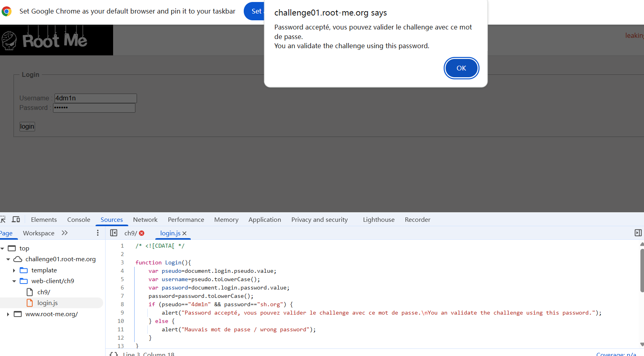644x356 pixels.
Task: Click "Mauvais mot de passe" alert line
Action: tap(239, 329)
